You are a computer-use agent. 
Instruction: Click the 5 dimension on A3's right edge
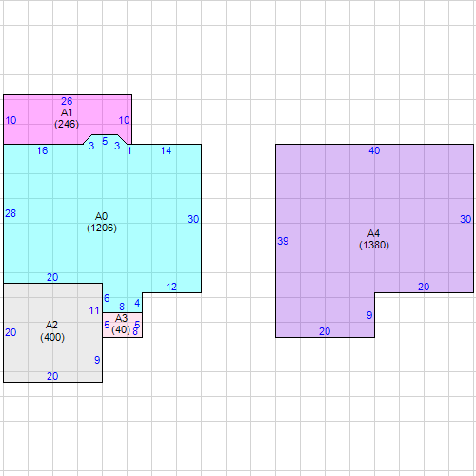pyautogui.click(x=137, y=325)
